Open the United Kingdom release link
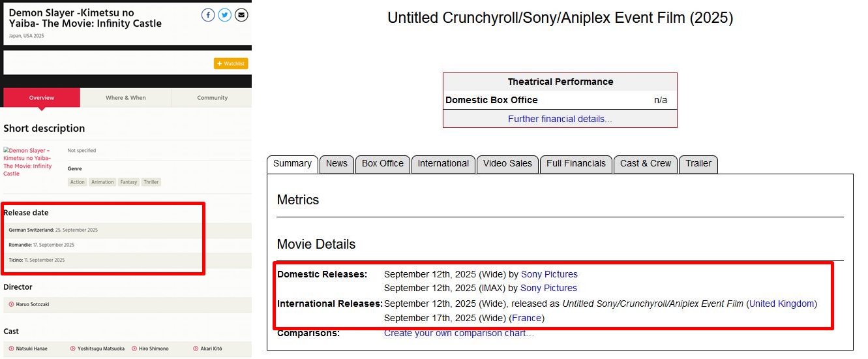 (x=782, y=304)
